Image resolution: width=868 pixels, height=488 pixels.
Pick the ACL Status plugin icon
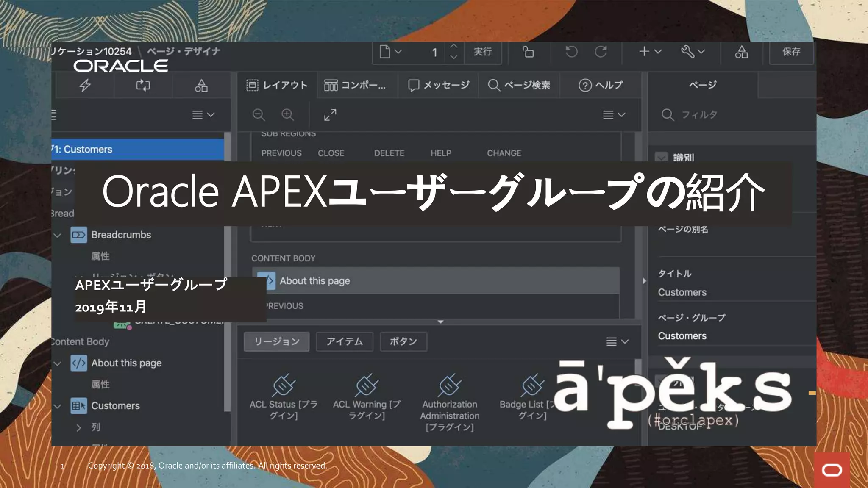(x=284, y=385)
